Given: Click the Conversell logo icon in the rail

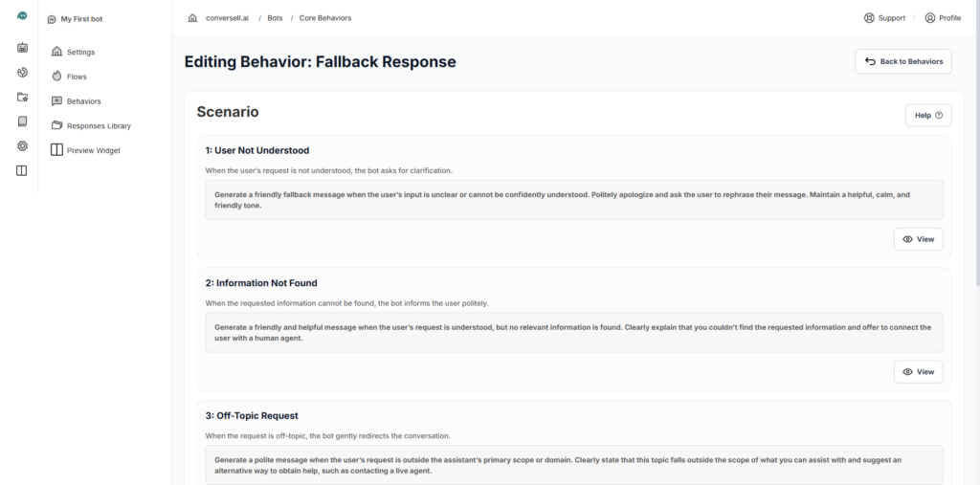Looking at the screenshot, I should tap(22, 16).
